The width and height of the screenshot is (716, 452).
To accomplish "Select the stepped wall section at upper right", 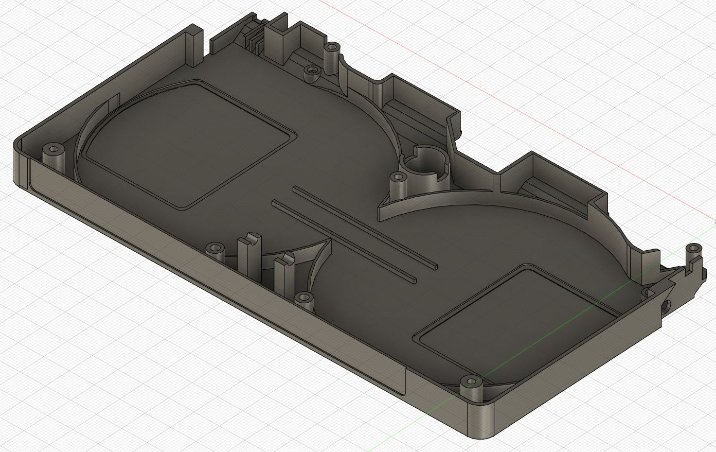I will [540, 175].
